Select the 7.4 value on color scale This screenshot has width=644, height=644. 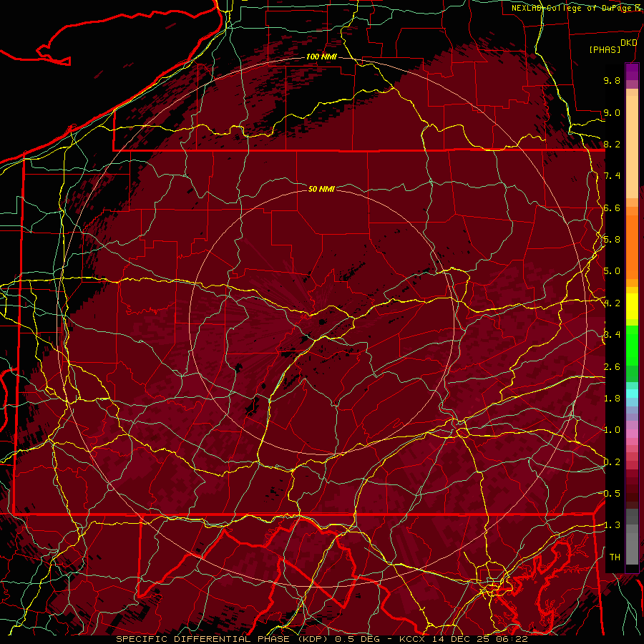(x=612, y=176)
